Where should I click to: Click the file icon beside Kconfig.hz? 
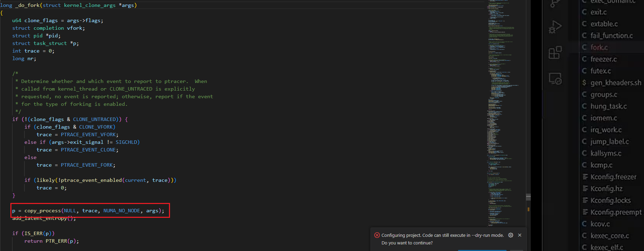(x=585, y=189)
